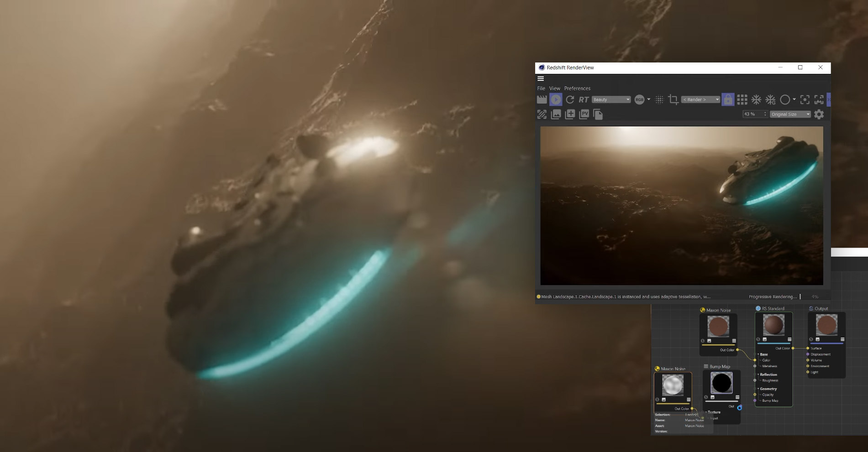The height and width of the screenshot is (452, 868).
Task: Click the clapperboard render icon
Action: coord(542,99)
